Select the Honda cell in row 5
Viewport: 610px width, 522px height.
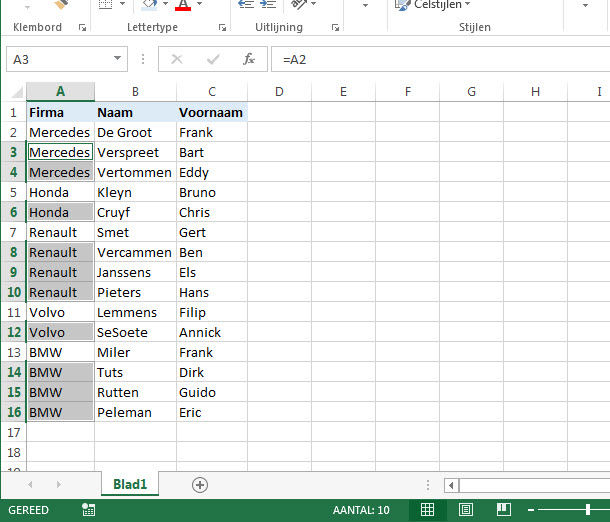pos(60,193)
